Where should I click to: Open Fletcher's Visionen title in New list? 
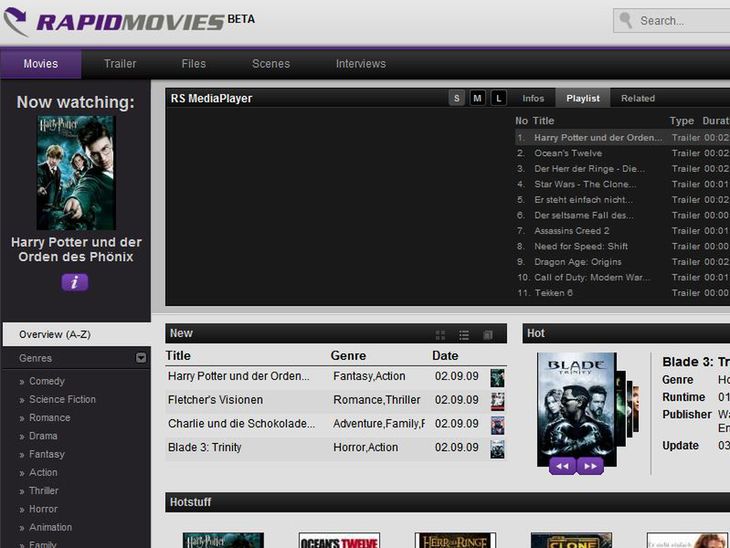[215, 399]
